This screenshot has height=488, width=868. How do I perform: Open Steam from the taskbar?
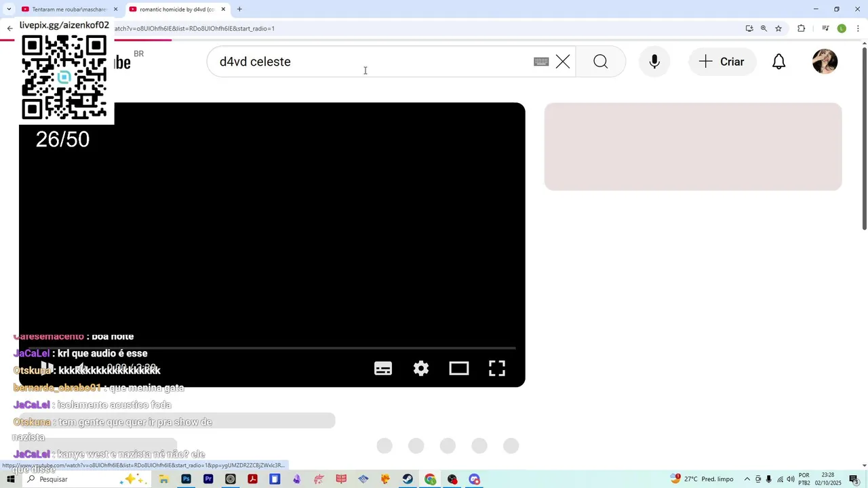point(408,479)
